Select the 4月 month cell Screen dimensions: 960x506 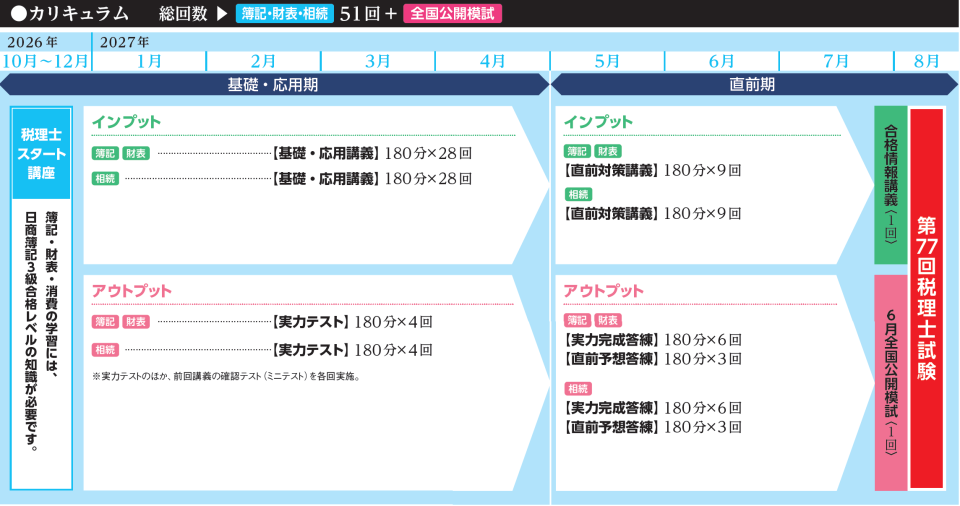tap(492, 61)
